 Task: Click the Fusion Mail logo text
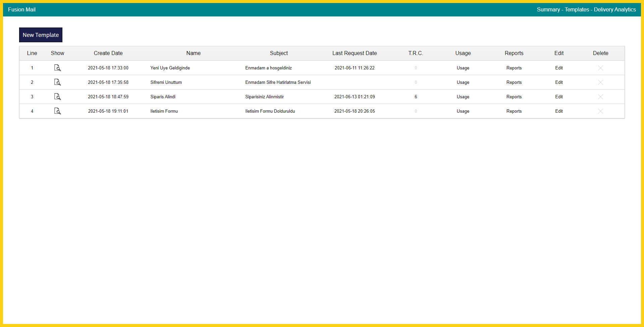[x=22, y=9]
